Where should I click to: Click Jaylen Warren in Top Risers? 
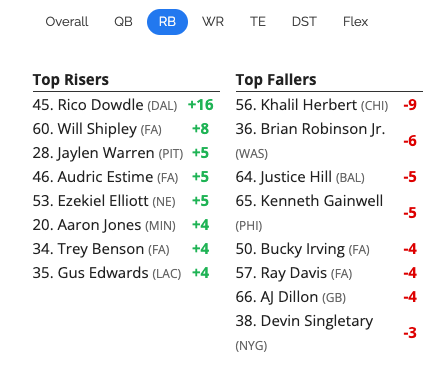pos(106,153)
